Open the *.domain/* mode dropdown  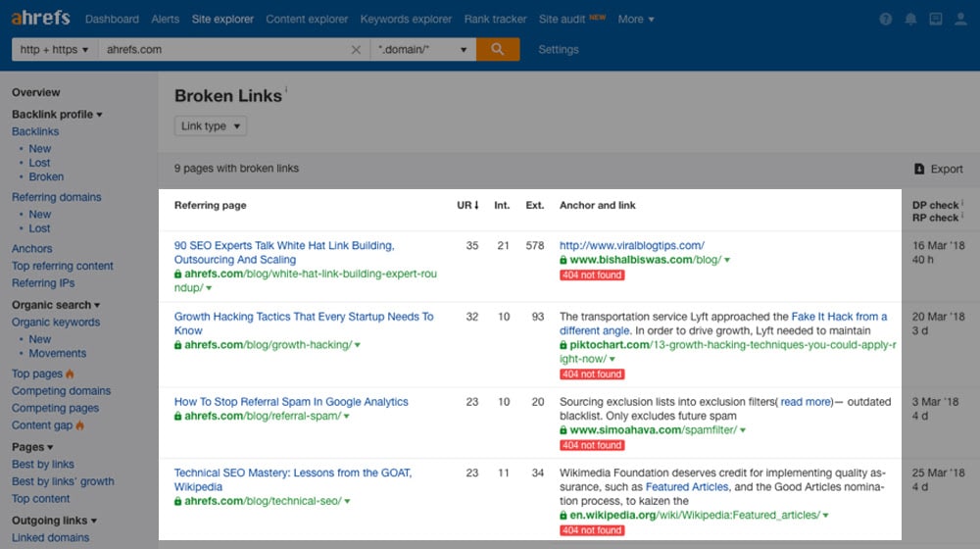(x=422, y=49)
